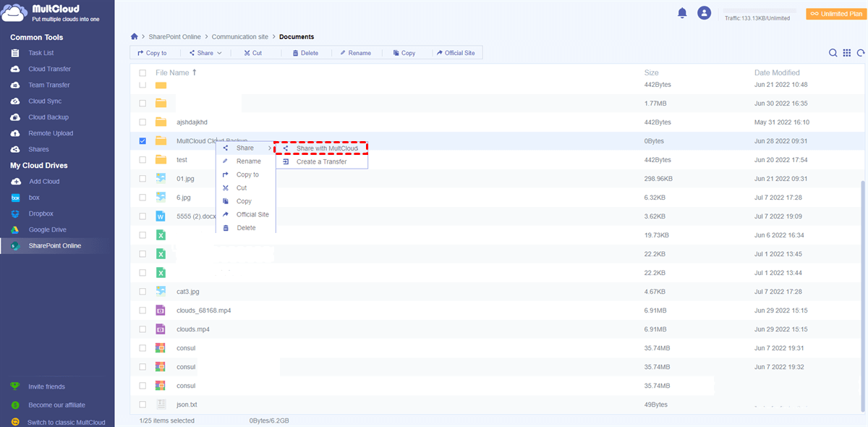The width and height of the screenshot is (868, 427).
Task: Click the traffic usage progress bar
Action: pos(760,11)
